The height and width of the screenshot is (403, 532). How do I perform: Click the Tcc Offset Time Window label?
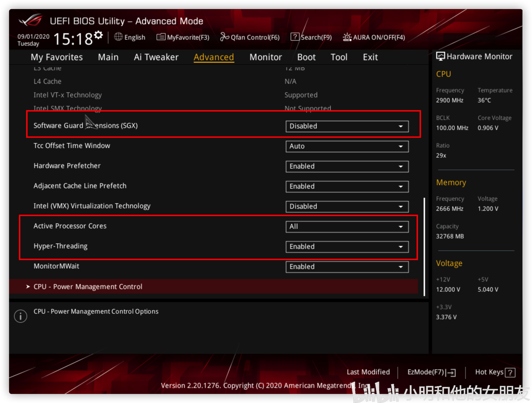tap(72, 146)
